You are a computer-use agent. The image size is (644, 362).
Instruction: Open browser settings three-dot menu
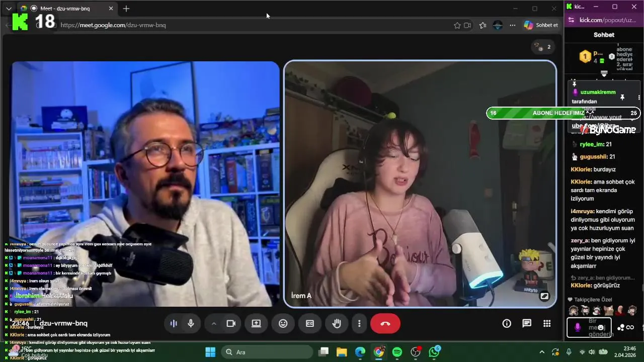point(513,25)
